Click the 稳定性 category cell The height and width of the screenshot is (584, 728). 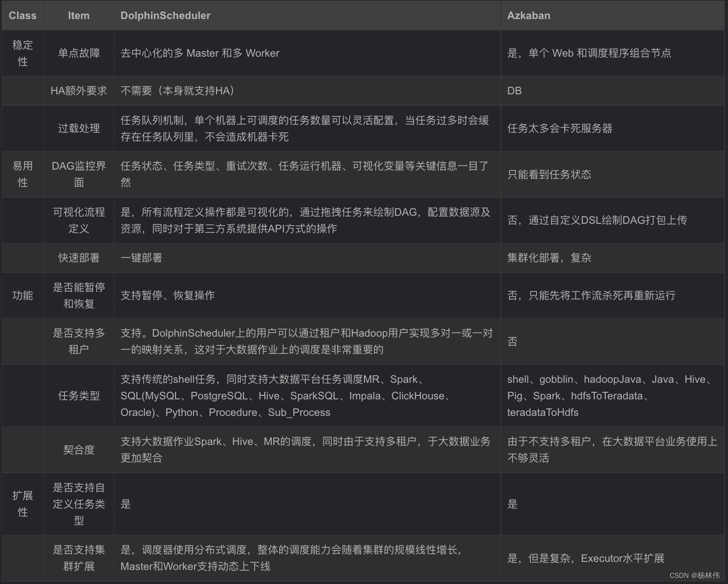(x=22, y=53)
